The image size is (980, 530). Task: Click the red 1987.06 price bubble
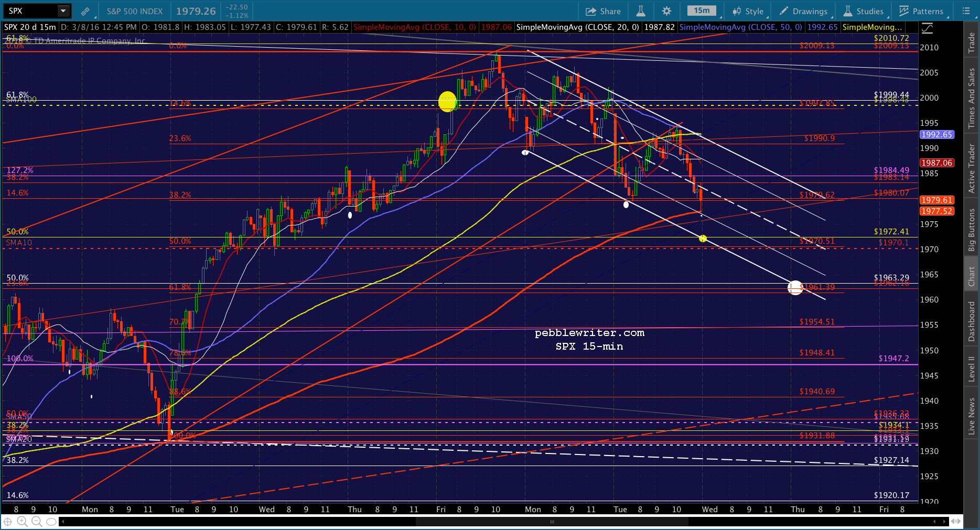[936, 163]
